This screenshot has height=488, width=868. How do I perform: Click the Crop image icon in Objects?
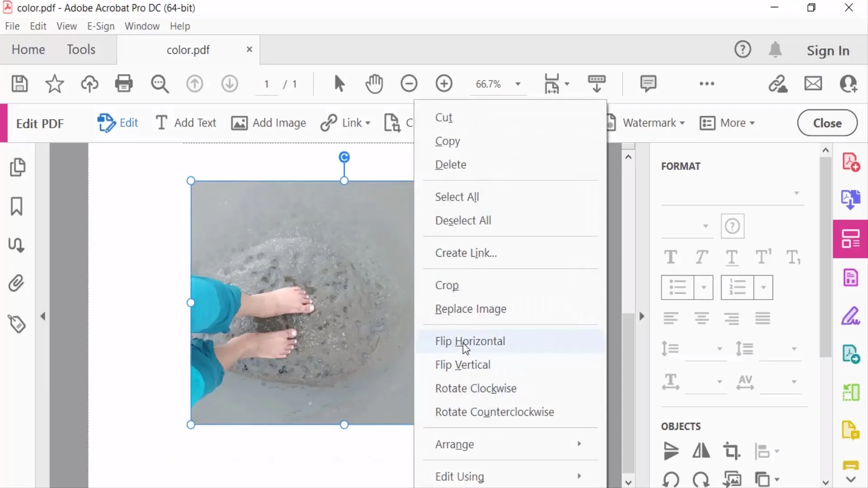point(731,451)
